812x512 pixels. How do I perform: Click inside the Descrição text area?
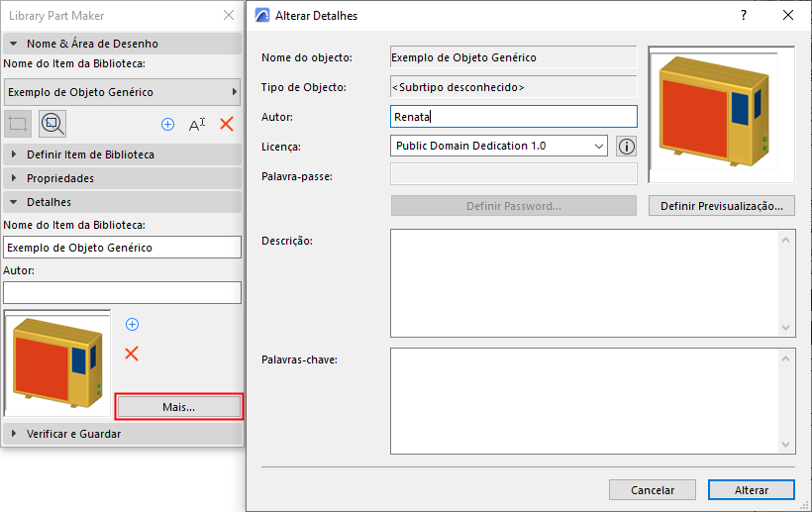pyautogui.click(x=584, y=283)
